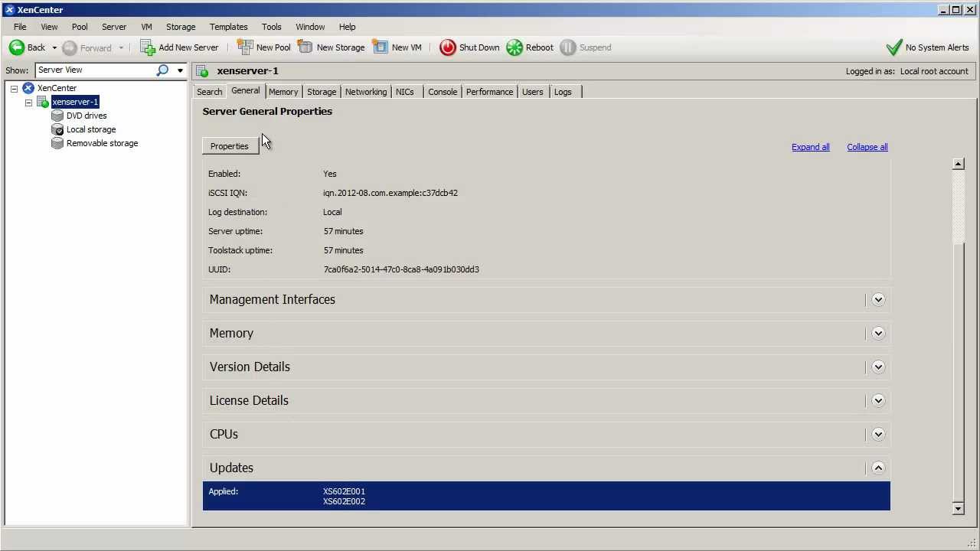
Task: Open the No System Alerts indicator
Action: (x=927, y=47)
